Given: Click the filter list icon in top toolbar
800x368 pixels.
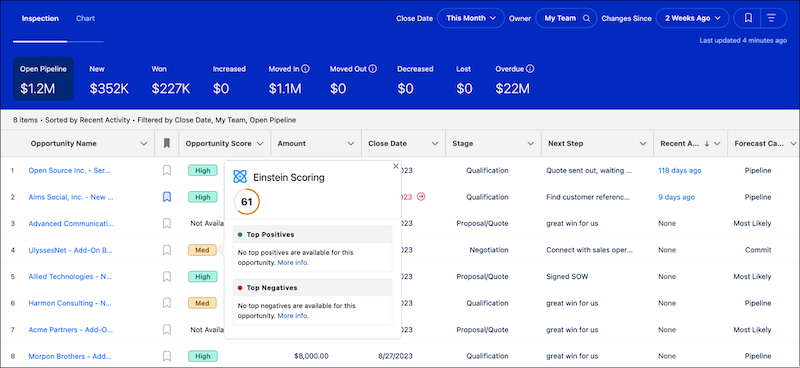Looking at the screenshot, I should tap(771, 18).
